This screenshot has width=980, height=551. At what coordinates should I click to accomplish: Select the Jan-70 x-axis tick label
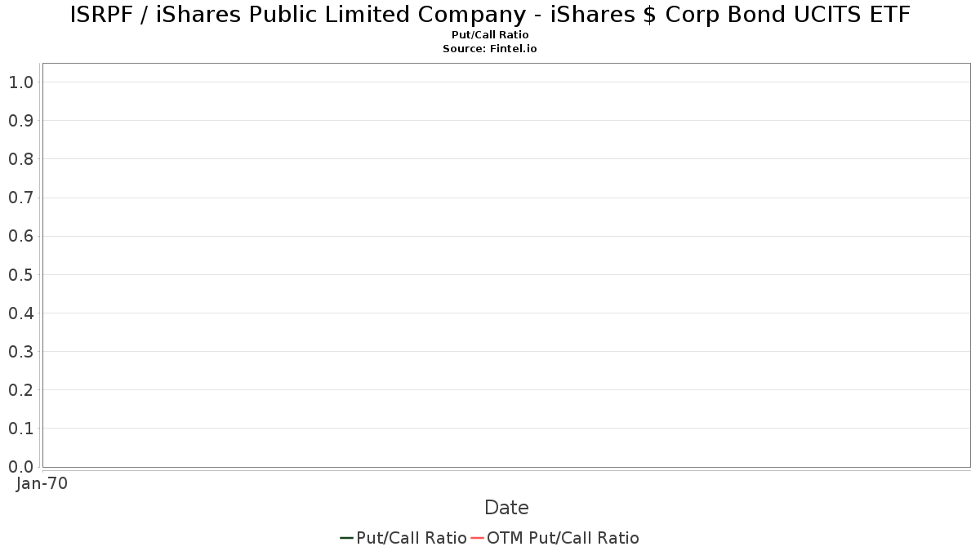coord(42,483)
